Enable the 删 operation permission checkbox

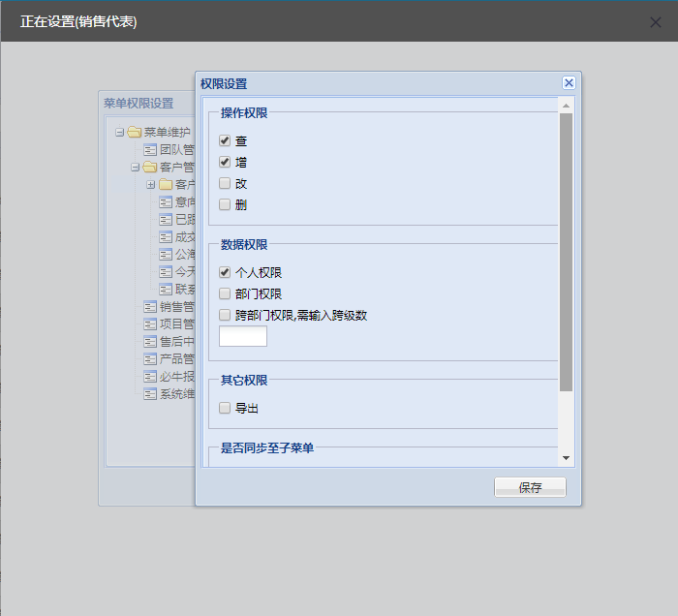pos(225,204)
